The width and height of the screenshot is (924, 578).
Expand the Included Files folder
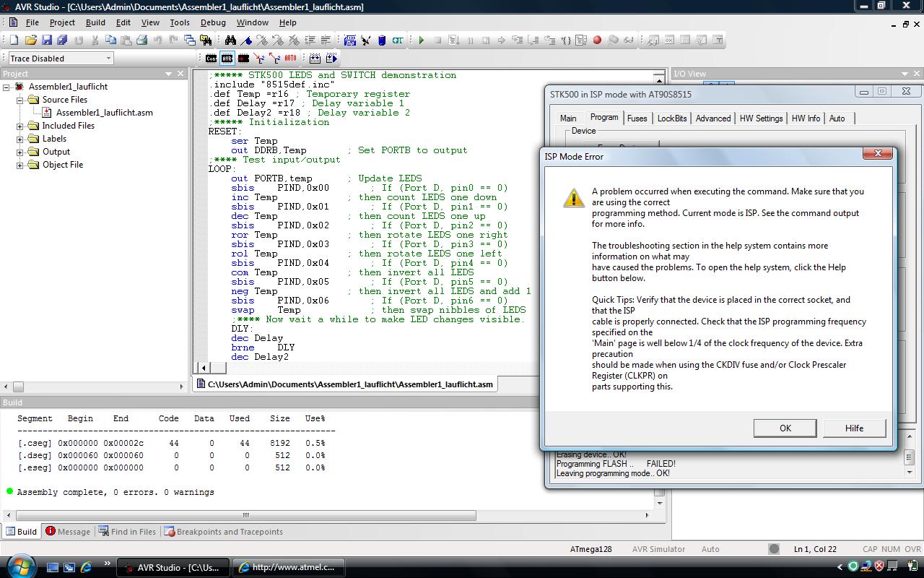(x=20, y=126)
